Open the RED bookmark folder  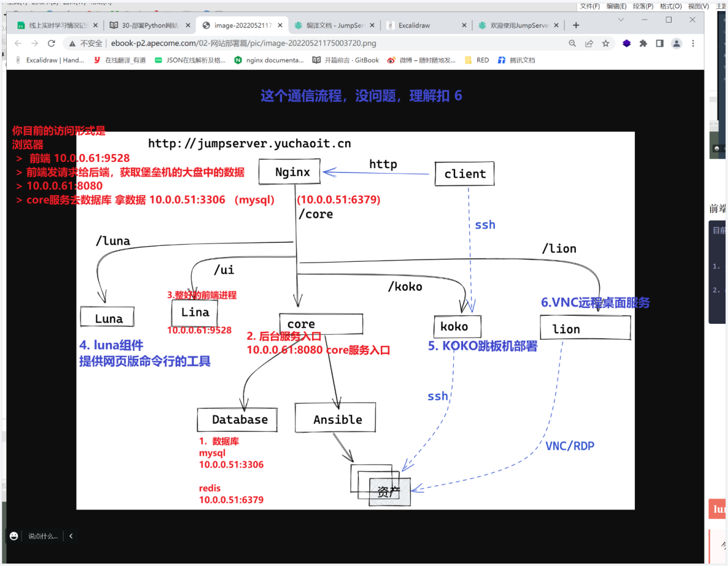point(477,60)
